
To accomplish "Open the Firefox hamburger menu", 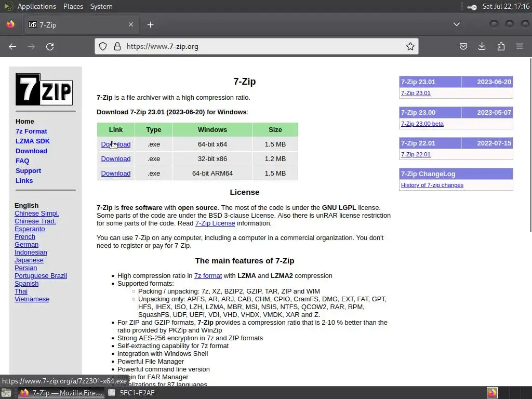I will 520,46.
